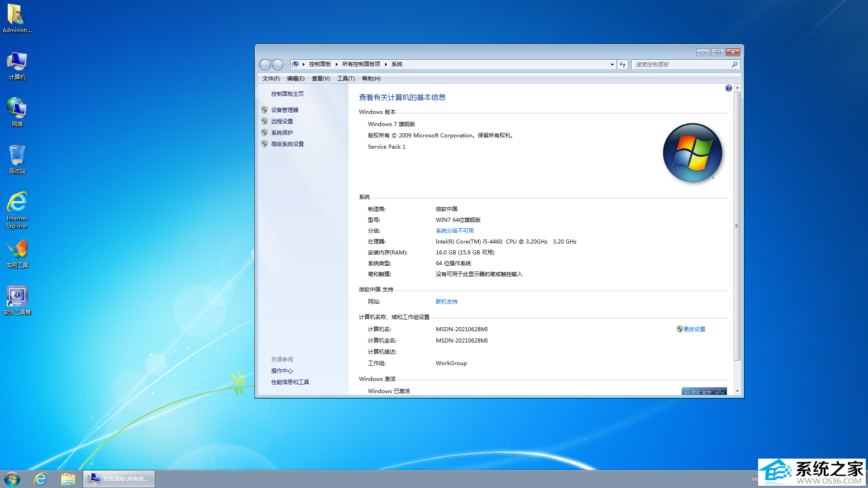Click the Service Pack 1 text
Viewport: 868px width, 488px height.
387,147
